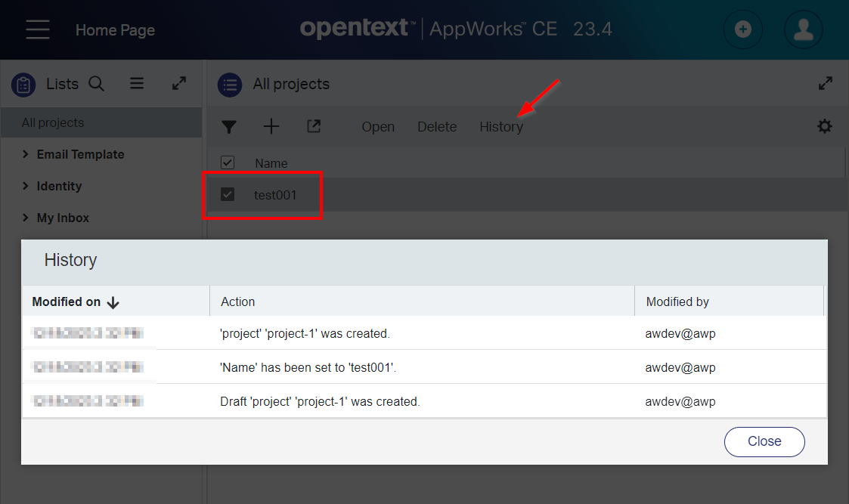
Task: Open the user profile avatar menu
Action: pos(803,30)
